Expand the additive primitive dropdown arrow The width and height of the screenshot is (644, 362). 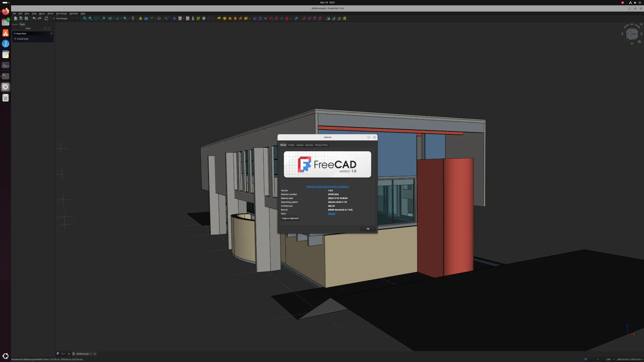(x=250, y=18)
